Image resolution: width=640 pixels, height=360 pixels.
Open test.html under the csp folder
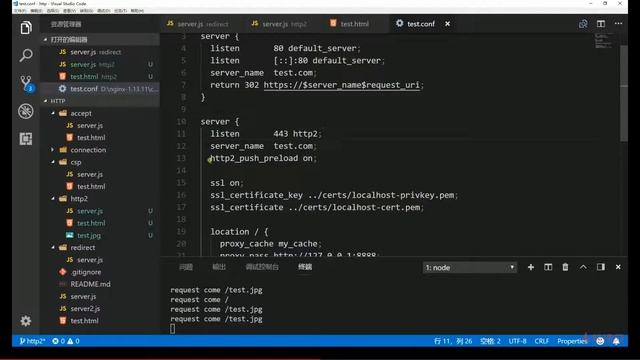[91, 187]
